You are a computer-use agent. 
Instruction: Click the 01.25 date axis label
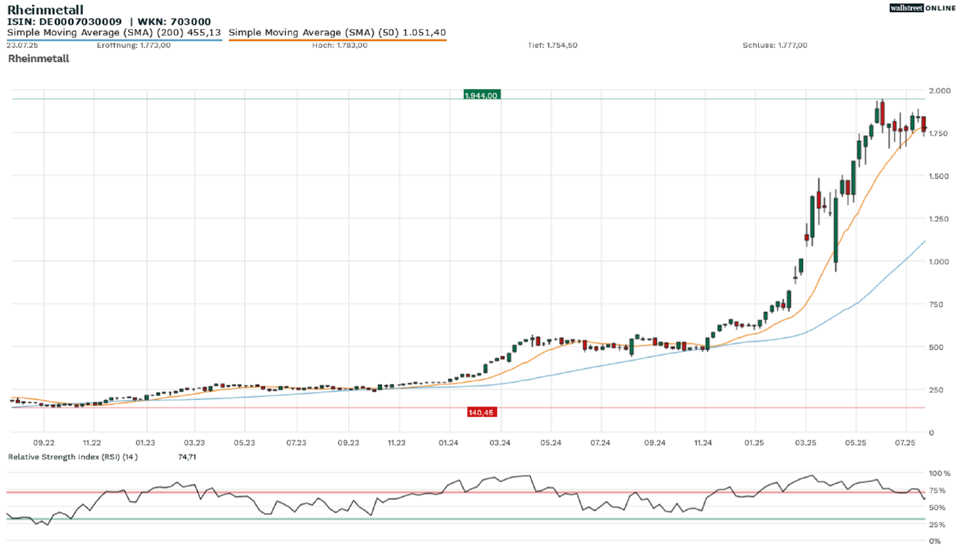(x=754, y=443)
